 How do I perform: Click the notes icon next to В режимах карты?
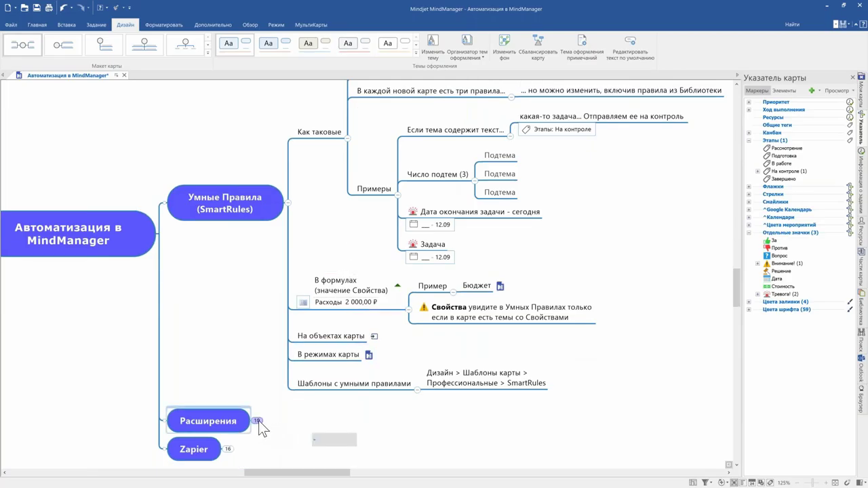coord(369,354)
